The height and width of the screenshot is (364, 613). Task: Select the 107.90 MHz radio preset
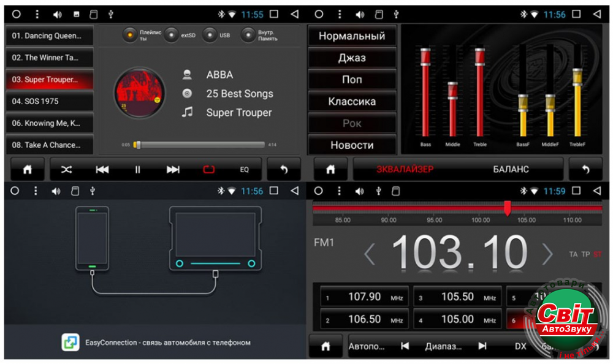tap(364, 297)
